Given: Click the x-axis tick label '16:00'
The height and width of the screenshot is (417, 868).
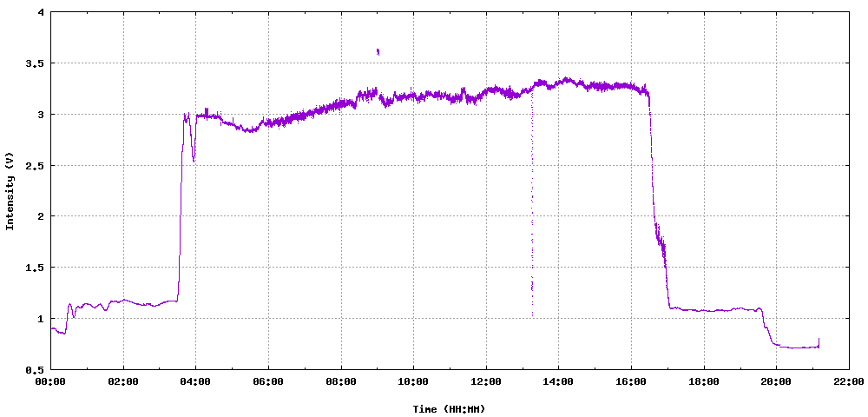Looking at the screenshot, I should pos(631,381).
